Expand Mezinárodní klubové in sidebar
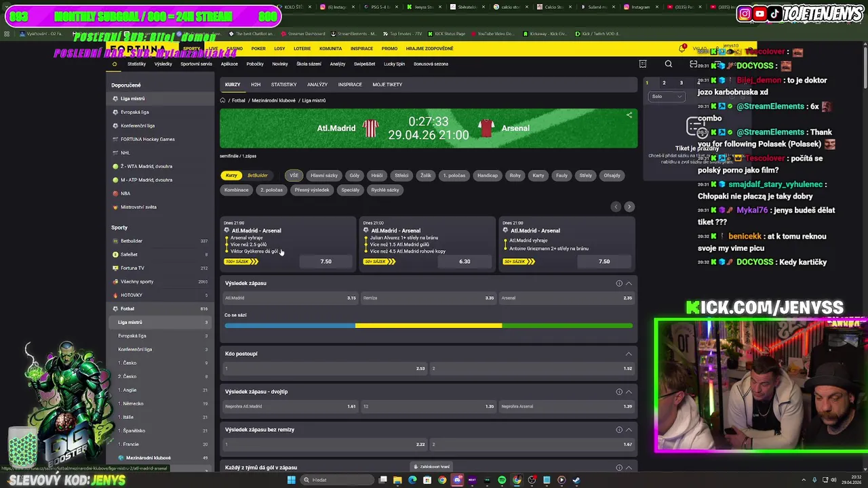868x488 pixels. [x=161, y=457]
